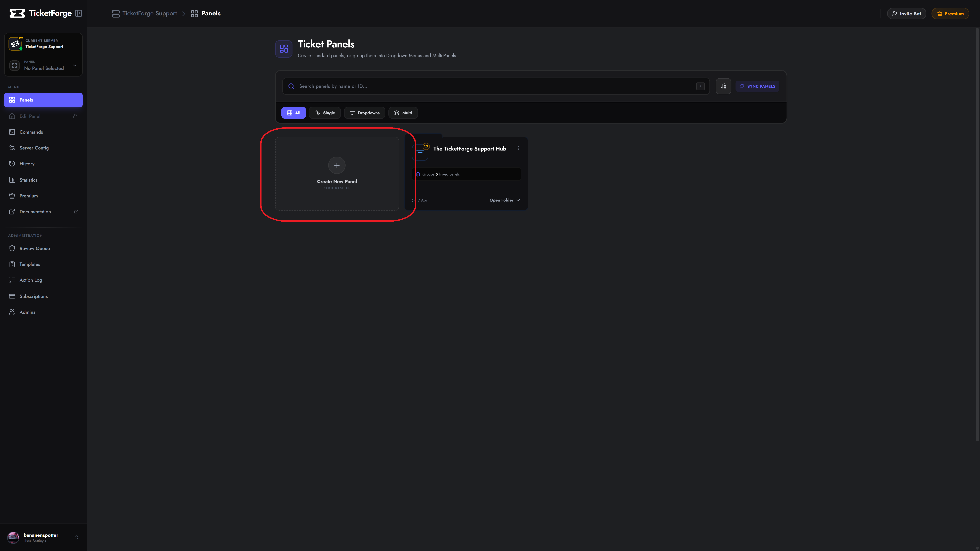980x551 pixels.
Task: Focus the Search panels by name or ID field
Action: pos(496,86)
